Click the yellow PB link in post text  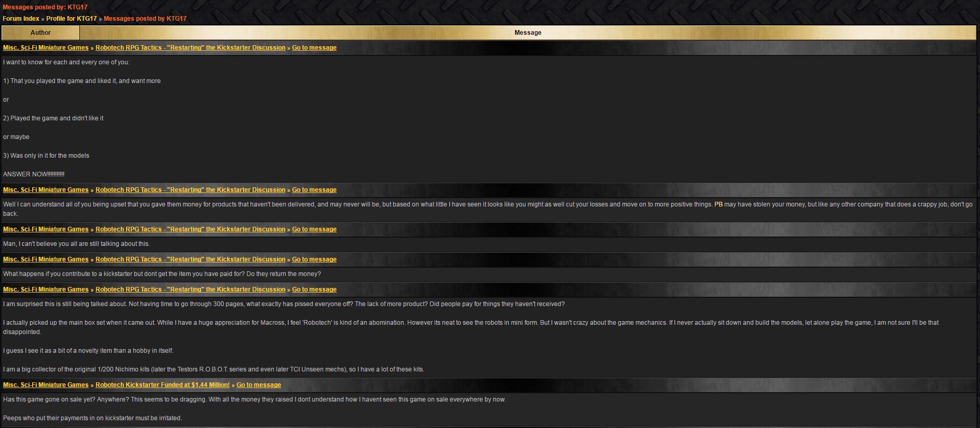tap(718, 204)
